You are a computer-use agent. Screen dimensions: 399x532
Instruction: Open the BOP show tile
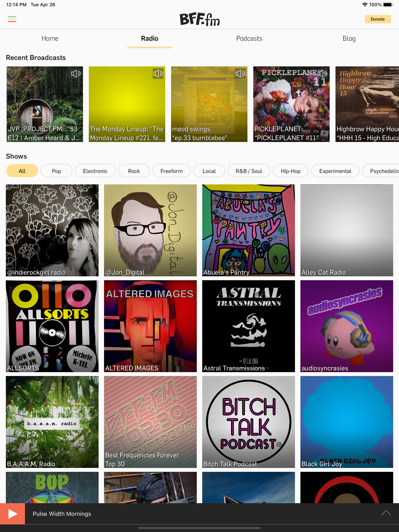(x=52, y=487)
